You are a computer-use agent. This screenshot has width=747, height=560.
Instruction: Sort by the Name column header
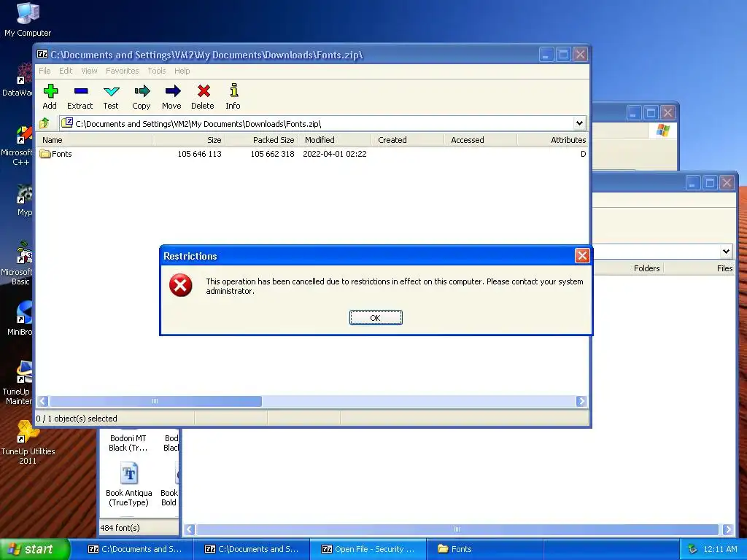(95, 140)
